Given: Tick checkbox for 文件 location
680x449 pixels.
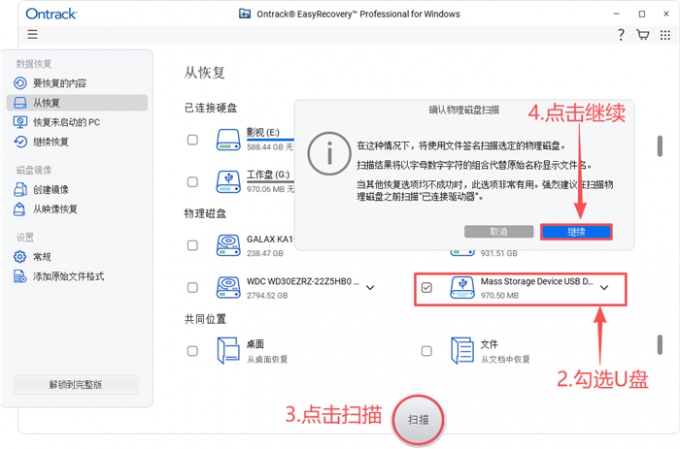Looking at the screenshot, I should 427,351.
